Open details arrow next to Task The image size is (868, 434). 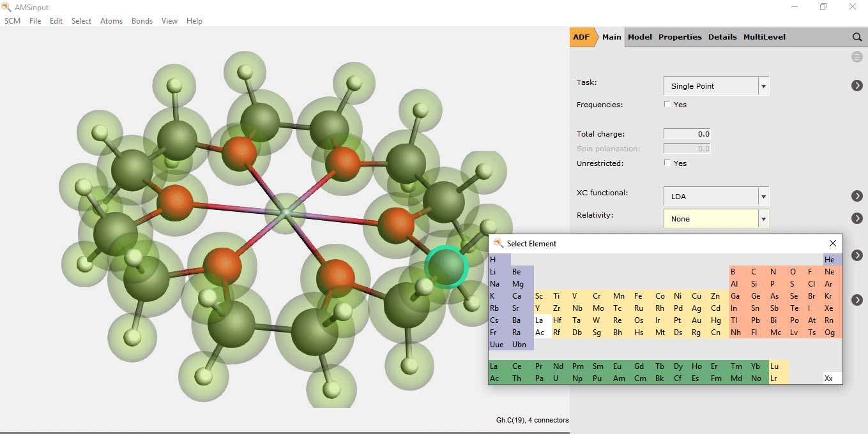click(857, 86)
